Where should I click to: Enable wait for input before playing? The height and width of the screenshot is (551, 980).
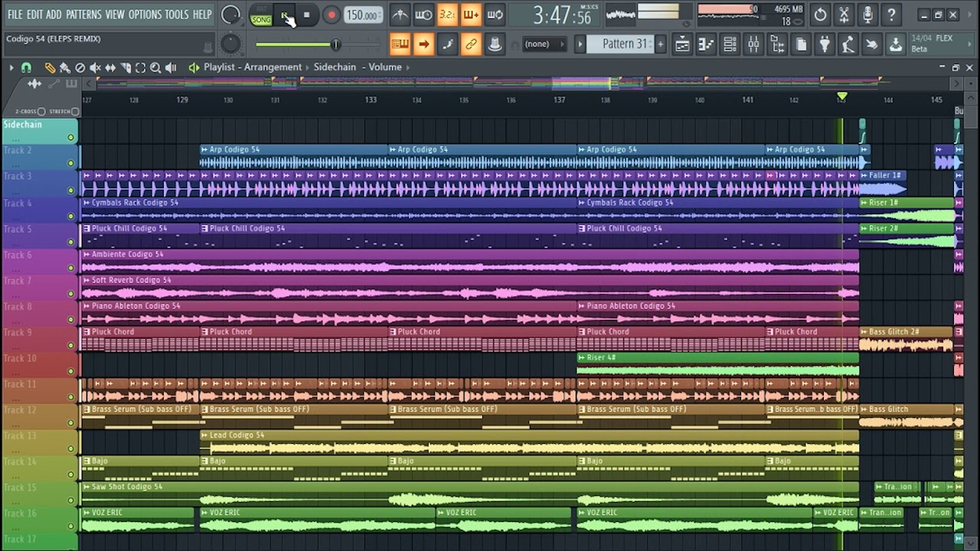coord(423,15)
